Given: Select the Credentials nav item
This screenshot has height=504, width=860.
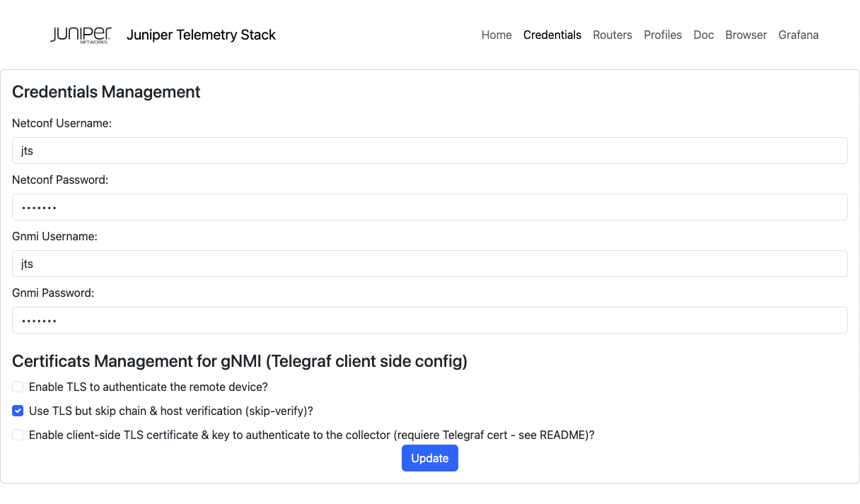Looking at the screenshot, I should pos(552,35).
